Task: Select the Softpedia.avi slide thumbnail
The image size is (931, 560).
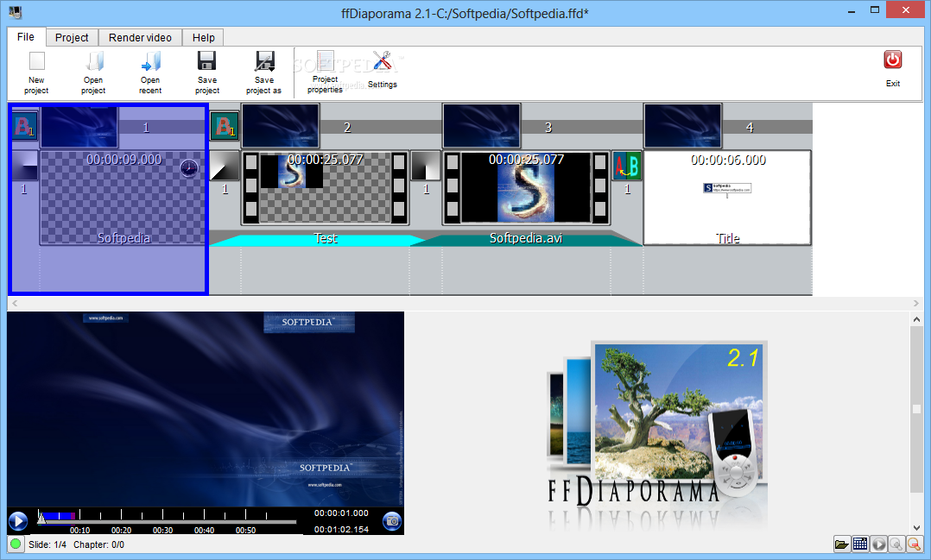Action: tap(526, 187)
